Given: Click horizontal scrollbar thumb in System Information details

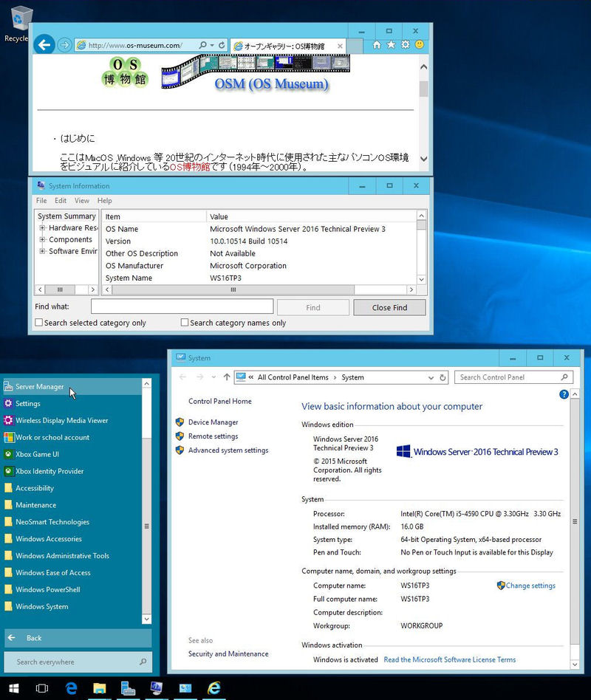Looking at the screenshot, I should [233, 289].
